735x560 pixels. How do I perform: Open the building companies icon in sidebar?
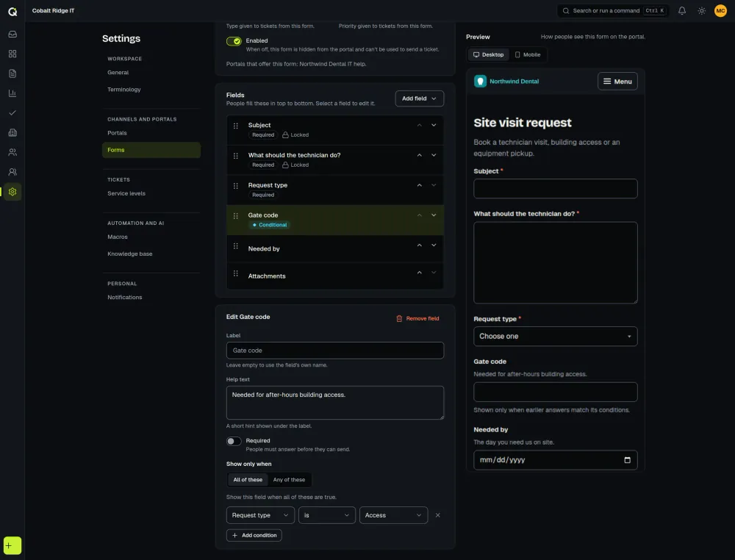click(12, 132)
